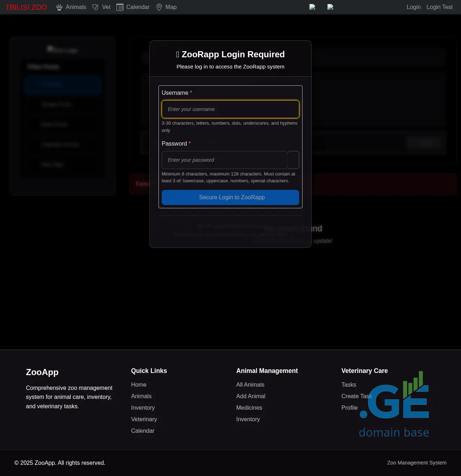The width and height of the screenshot is (461, 476).
Task: Open Veterinary link under Quick Links
Action: (144, 419)
